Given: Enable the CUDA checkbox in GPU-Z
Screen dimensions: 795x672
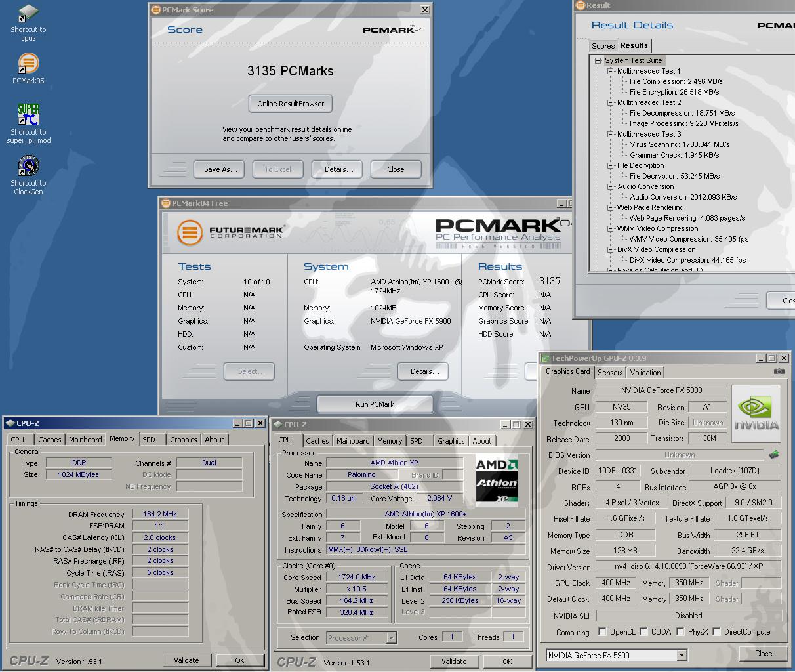Looking at the screenshot, I should pyautogui.click(x=644, y=632).
